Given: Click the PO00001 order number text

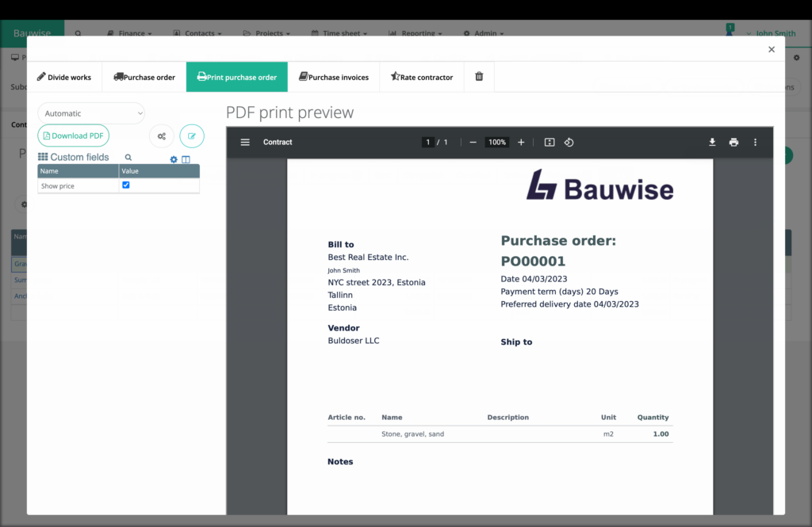Looking at the screenshot, I should (x=533, y=261).
